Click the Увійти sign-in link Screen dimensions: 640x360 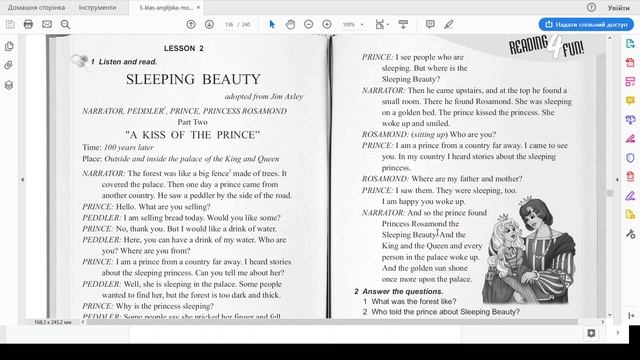click(618, 8)
